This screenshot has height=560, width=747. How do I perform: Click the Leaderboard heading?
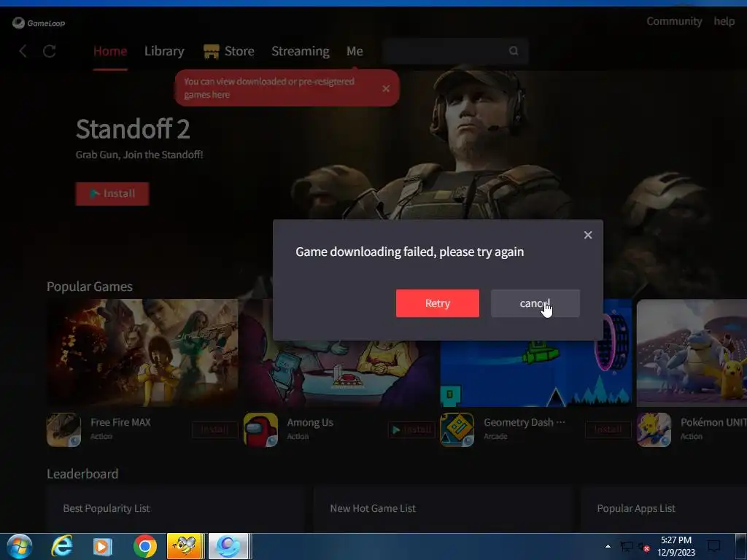tap(82, 474)
